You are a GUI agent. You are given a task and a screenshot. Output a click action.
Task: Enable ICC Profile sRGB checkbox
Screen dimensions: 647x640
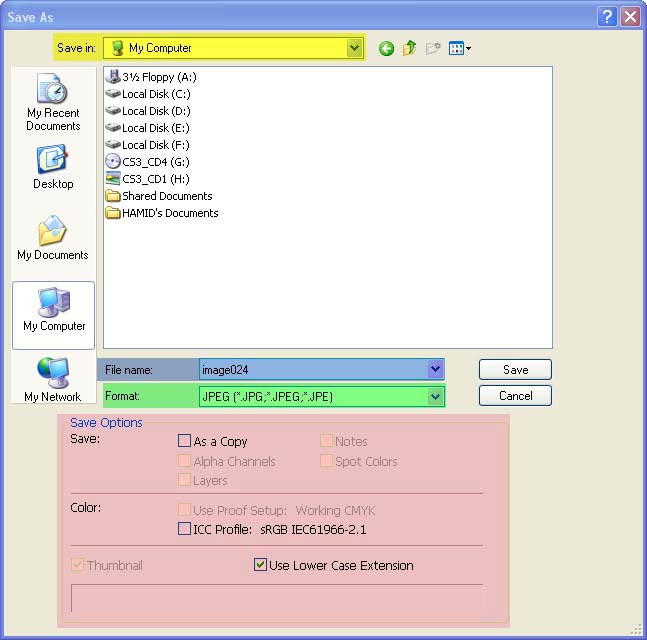coord(184,529)
